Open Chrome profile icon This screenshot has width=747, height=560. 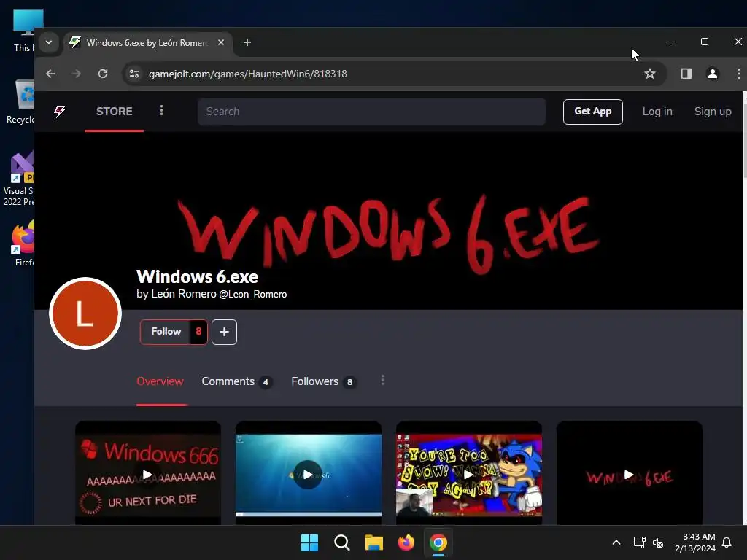[x=712, y=74]
